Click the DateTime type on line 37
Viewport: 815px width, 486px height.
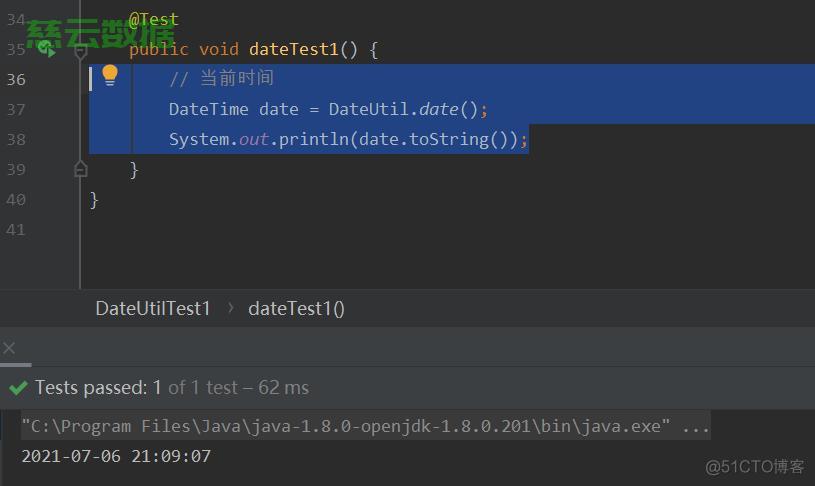click(x=208, y=109)
